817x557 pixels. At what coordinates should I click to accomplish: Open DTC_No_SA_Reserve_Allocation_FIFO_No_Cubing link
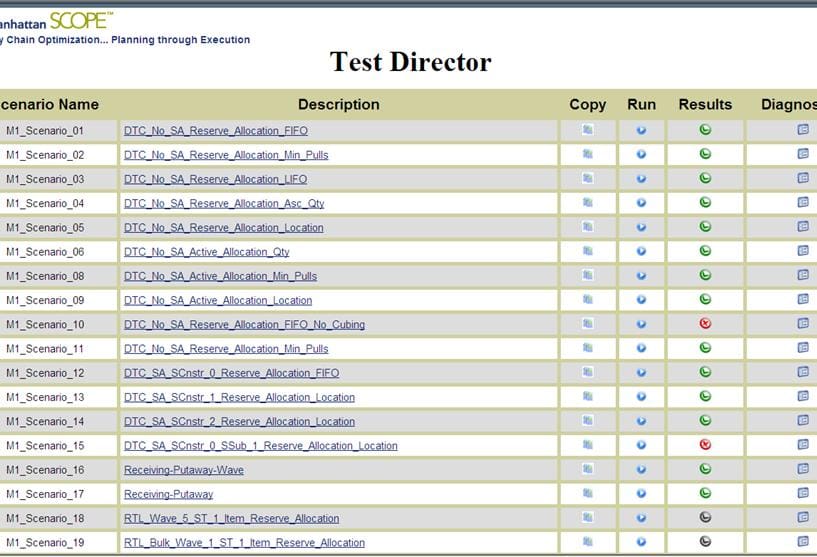(x=244, y=325)
